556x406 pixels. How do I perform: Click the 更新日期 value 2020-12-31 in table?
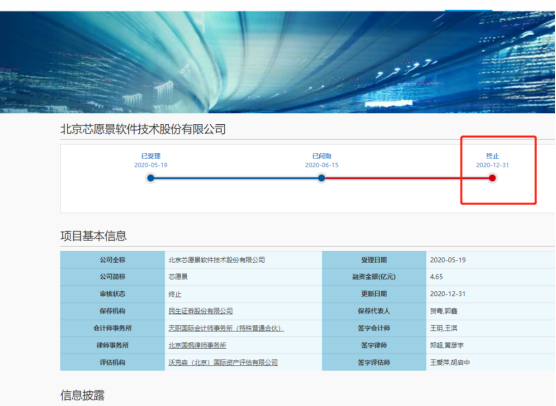[448, 294]
